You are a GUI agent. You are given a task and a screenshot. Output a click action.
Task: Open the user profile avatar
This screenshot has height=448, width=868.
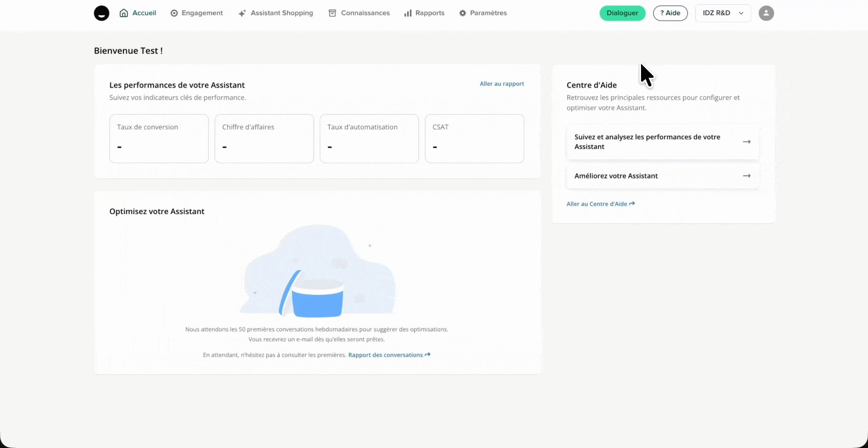pos(766,13)
